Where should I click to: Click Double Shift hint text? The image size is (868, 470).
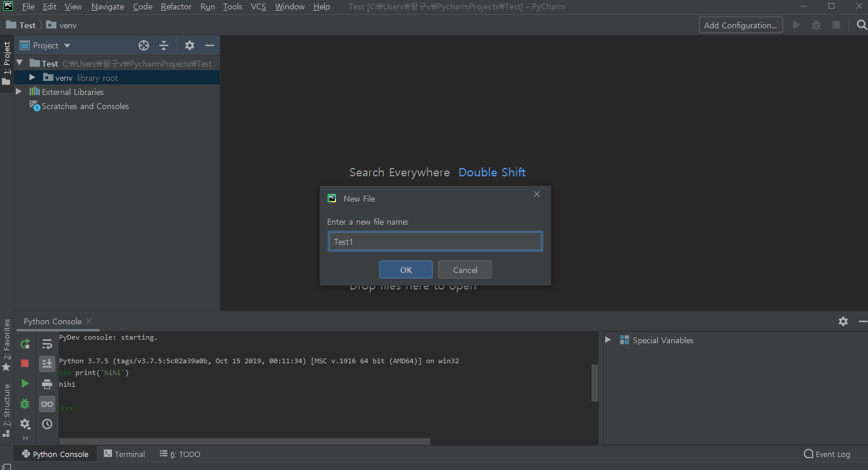click(x=492, y=172)
